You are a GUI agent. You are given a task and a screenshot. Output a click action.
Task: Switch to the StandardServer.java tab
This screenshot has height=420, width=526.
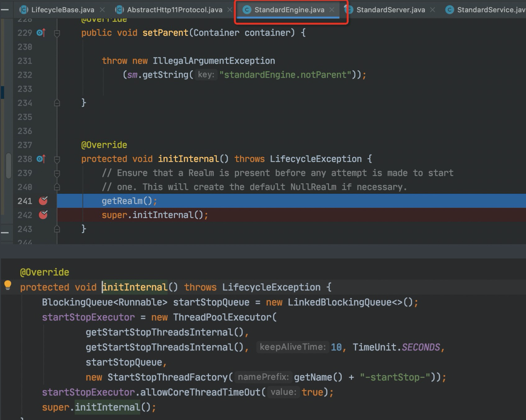click(x=390, y=10)
